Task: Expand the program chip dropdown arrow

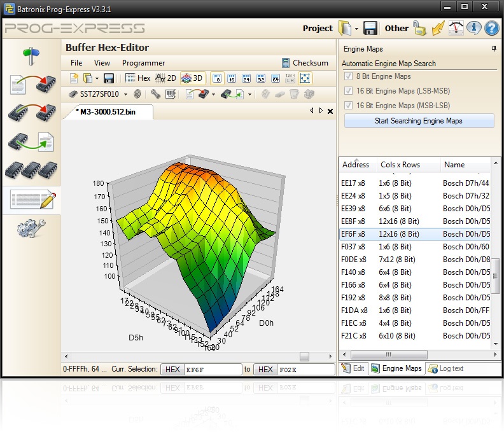Action: (x=214, y=95)
